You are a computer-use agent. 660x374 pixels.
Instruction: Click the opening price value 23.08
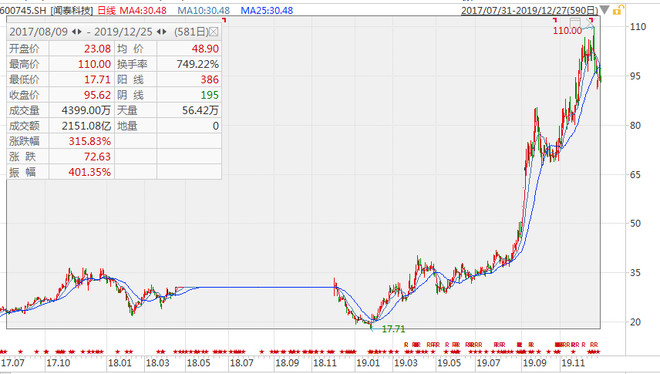[97, 49]
